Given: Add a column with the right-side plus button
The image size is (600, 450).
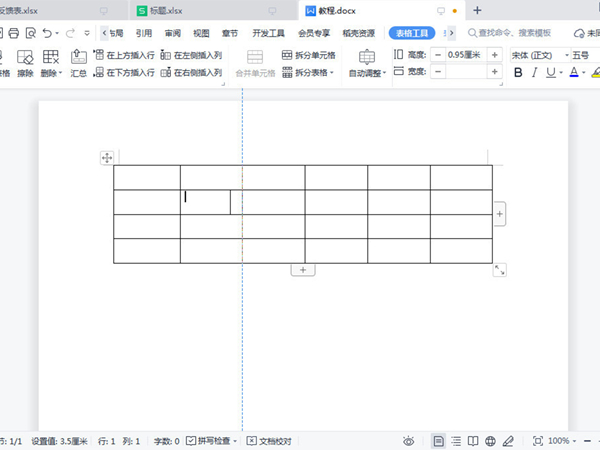Looking at the screenshot, I should click(500, 213).
